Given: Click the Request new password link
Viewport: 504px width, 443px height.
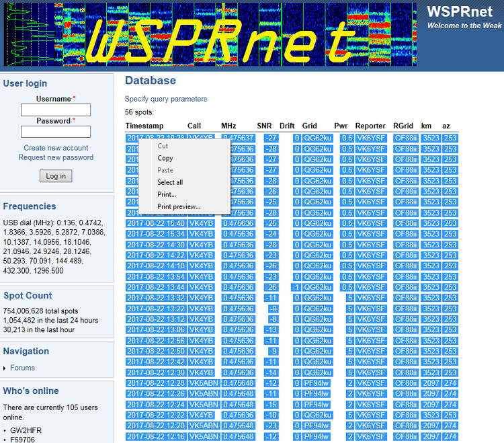Looking at the screenshot, I should click(x=56, y=157).
